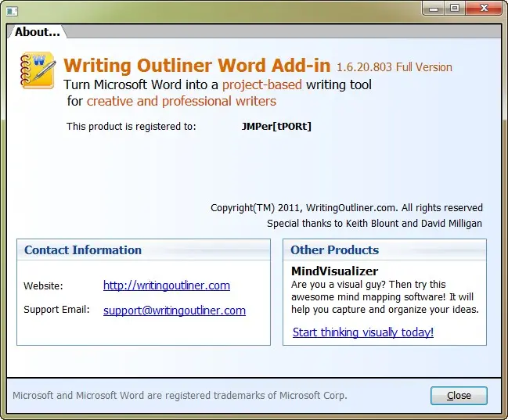The image size is (508, 420).
Task: Click the support@writingoutliner.com email link
Action: (175, 311)
